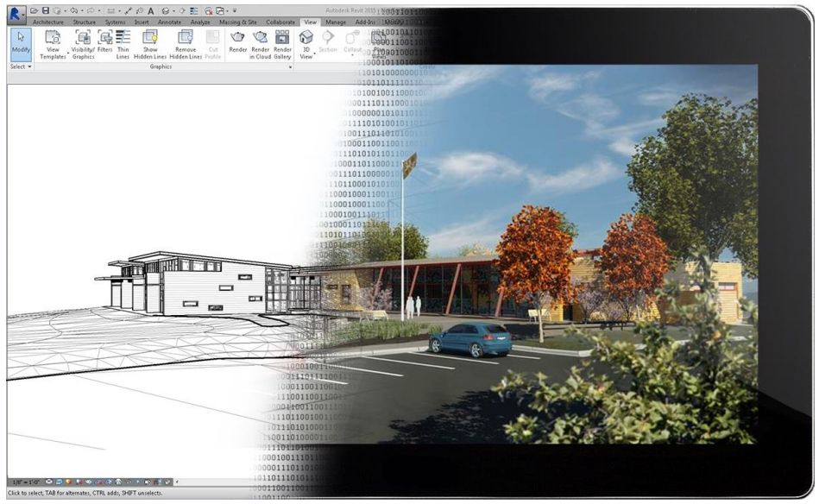Expand the Select panel dropdown
The width and height of the screenshot is (819, 504).
[21, 66]
